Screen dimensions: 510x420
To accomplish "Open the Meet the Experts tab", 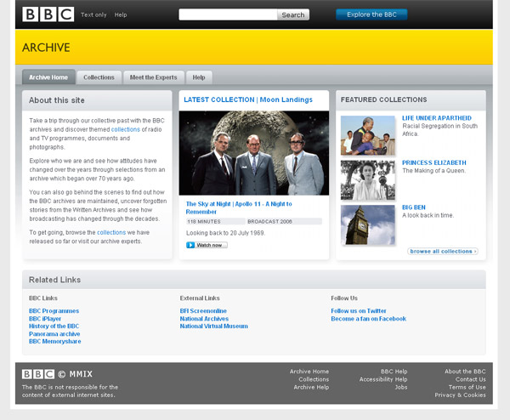I will click(x=154, y=77).
